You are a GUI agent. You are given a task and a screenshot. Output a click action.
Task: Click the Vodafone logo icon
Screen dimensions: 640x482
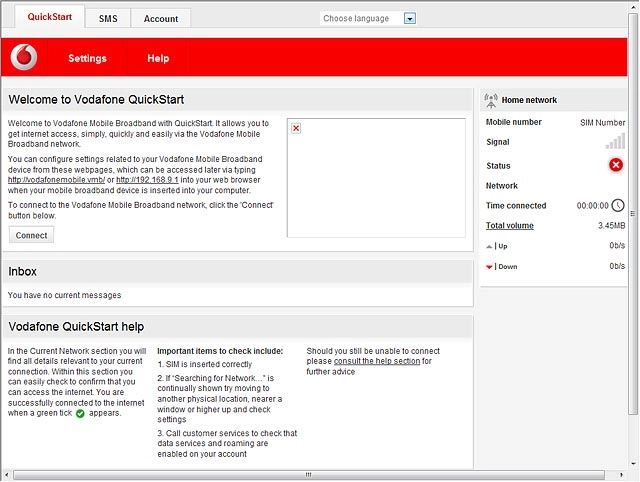(24, 57)
